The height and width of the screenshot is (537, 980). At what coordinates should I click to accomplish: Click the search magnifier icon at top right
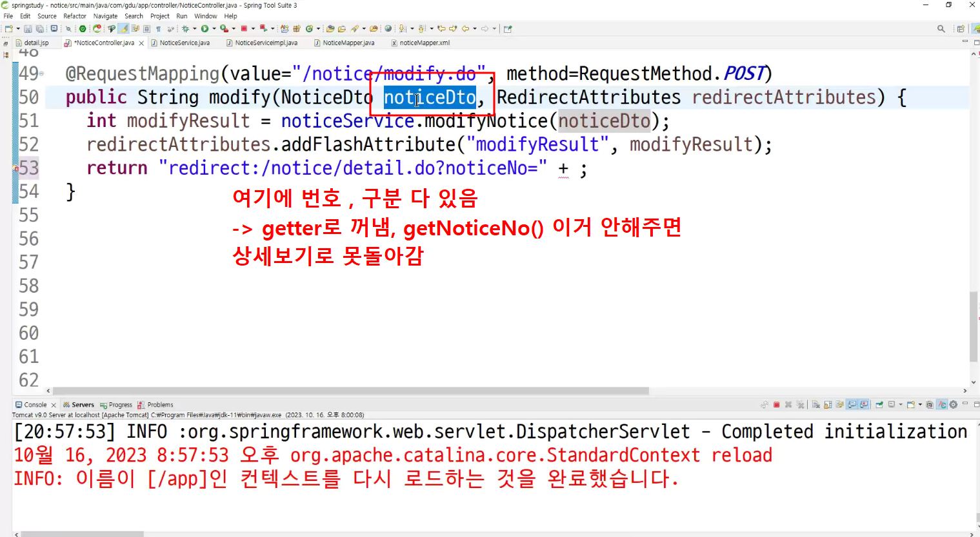click(941, 29)
